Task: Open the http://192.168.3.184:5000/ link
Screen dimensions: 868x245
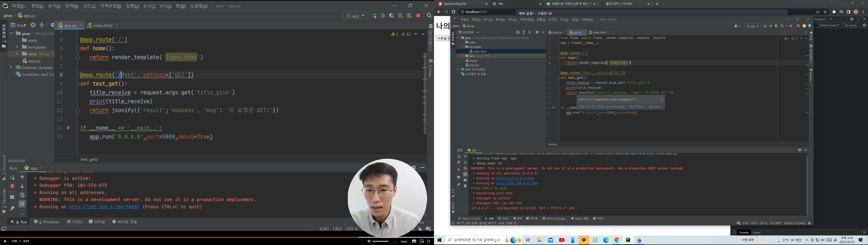Action: pos(104,207)
